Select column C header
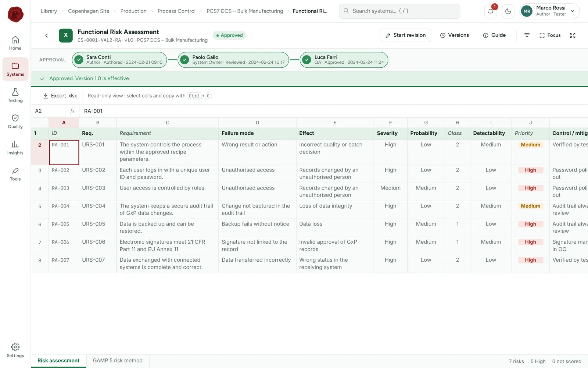This screenshot has width=588, height=368. (x=168, y=123)
